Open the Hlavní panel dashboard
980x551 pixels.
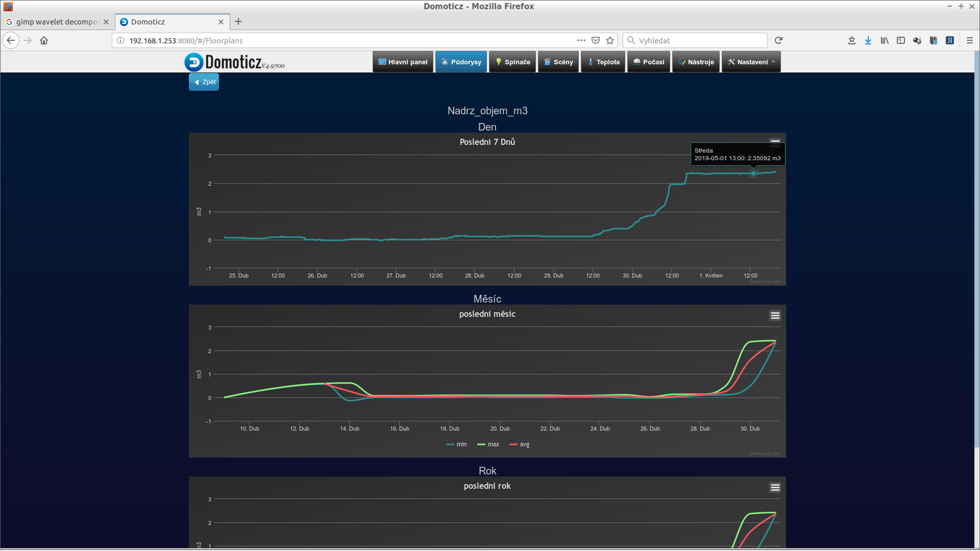pos(403,62)
